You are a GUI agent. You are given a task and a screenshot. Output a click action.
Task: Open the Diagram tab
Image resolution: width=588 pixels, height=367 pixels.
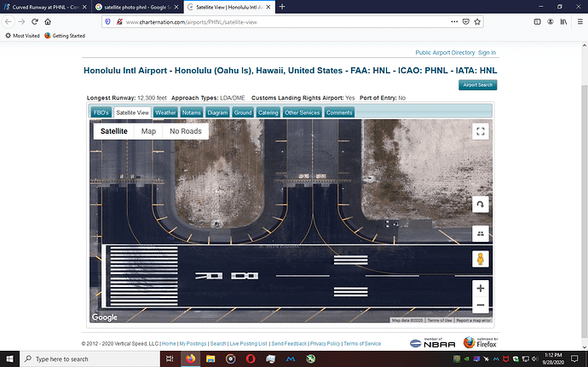(x=217, y=112)
